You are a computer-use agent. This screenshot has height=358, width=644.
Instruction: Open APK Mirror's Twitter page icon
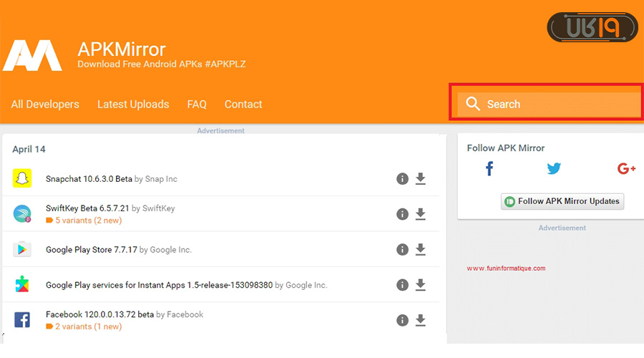554,169
